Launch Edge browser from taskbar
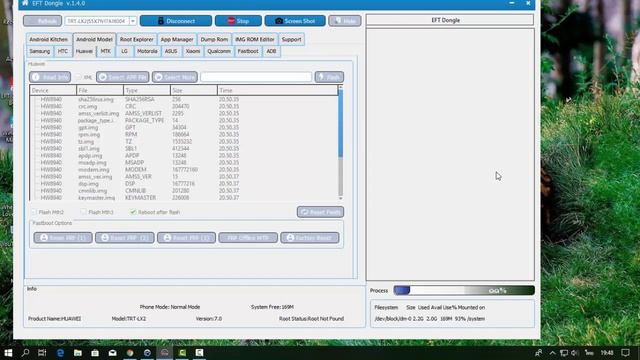 pos(60,353)
